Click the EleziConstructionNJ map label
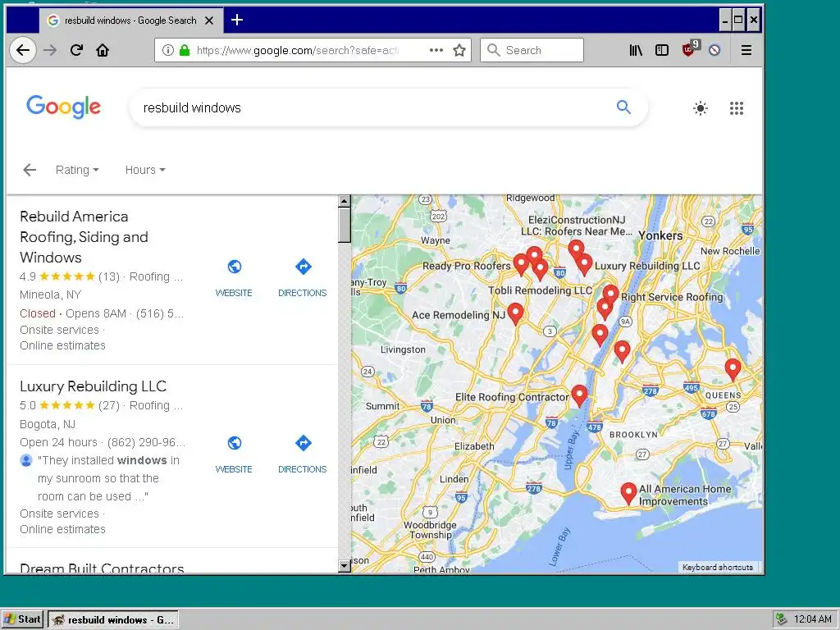Screen dimensions: 840x630 click(x=577, y=226)
